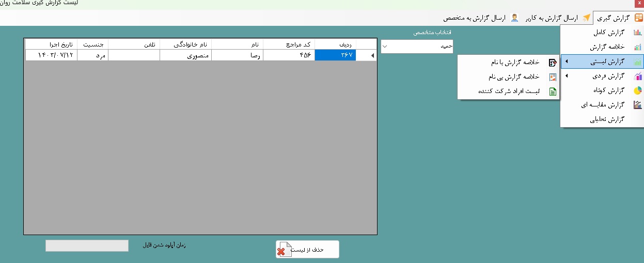
Task: Open the گزارش گیری menu label
Action: [x=613, y=18]
